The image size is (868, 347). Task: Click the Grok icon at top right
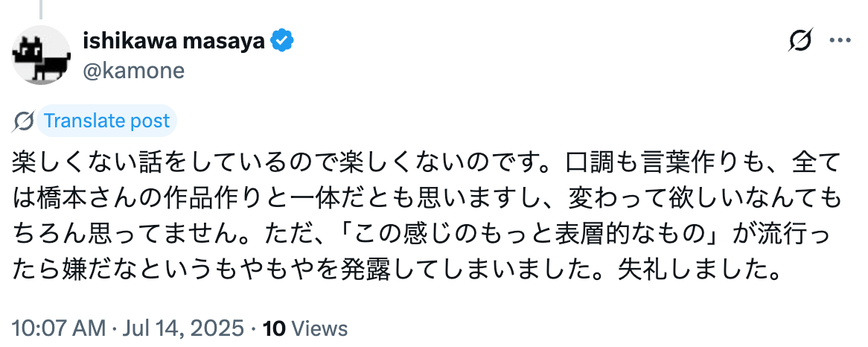(800, 42)
